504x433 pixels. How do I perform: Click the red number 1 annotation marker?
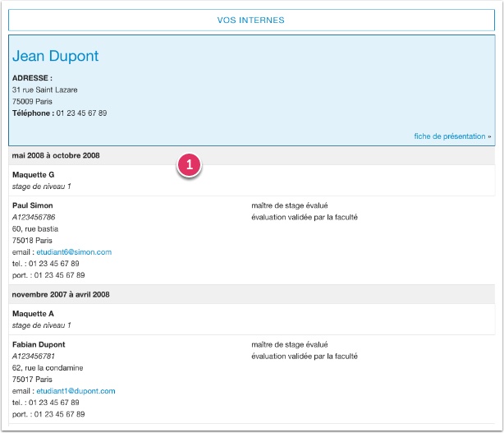click(x=190, y=165)
